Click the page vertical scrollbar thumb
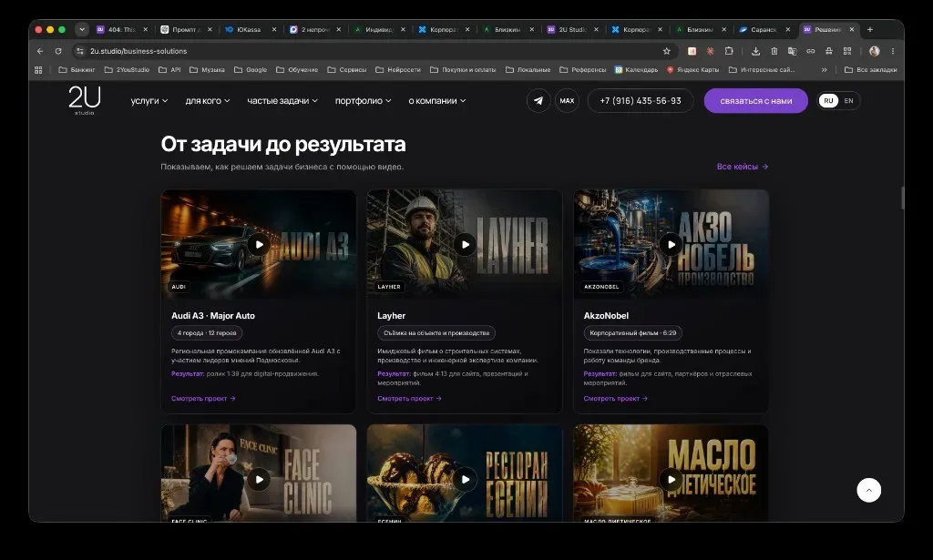The width and height of the screenshot is (933, 560). (902, 198)
